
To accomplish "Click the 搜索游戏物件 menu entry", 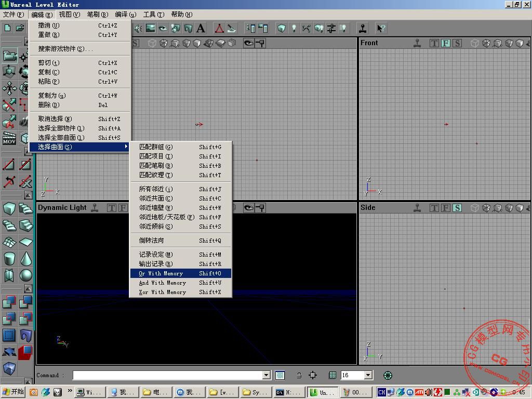I will 79,49.
